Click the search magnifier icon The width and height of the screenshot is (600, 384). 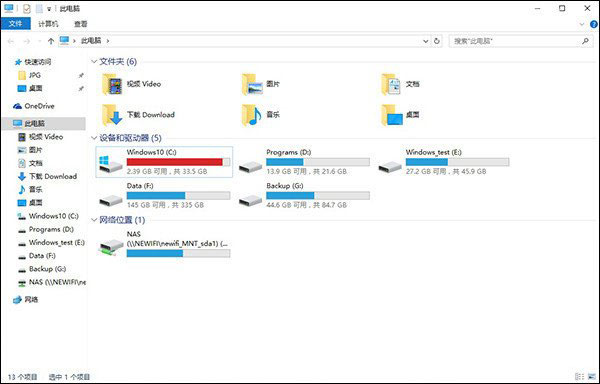click(585, 41)
